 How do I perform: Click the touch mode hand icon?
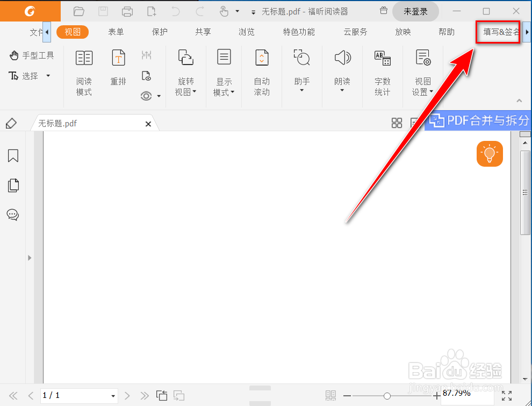[224, 11]
